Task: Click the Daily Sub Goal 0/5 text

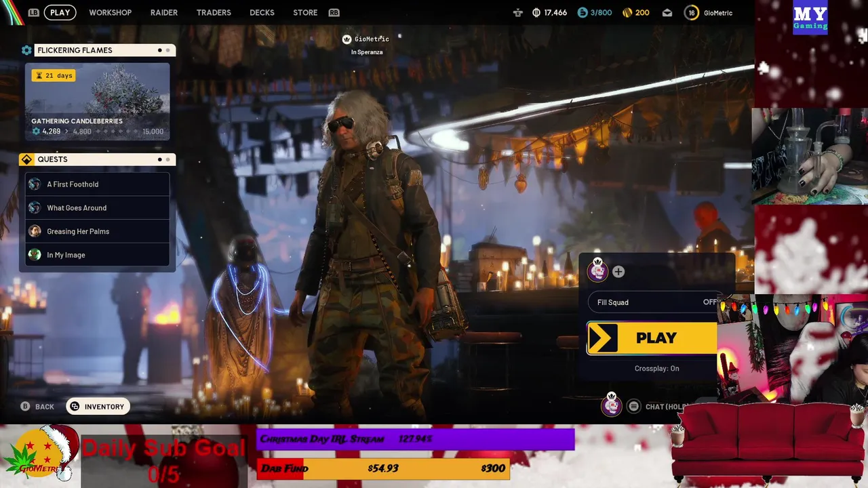Action: (x=163, y=461)
